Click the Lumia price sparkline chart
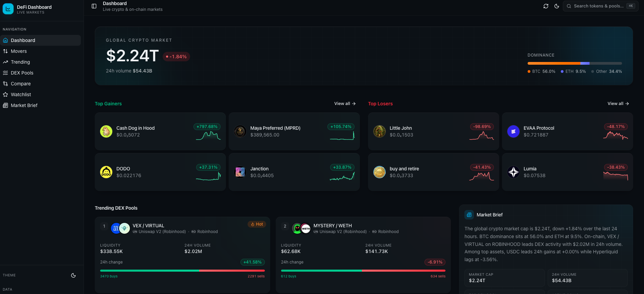The width and height of the screenshot is (644, 294). pyautogui.click(x=616, y=176)
